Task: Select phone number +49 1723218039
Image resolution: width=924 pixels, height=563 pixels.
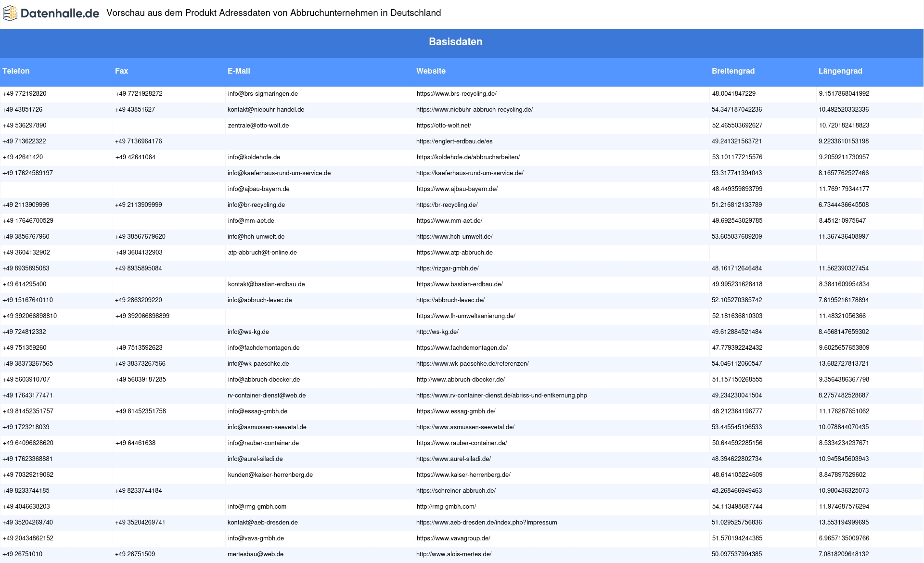Action: tap(26, 427)
